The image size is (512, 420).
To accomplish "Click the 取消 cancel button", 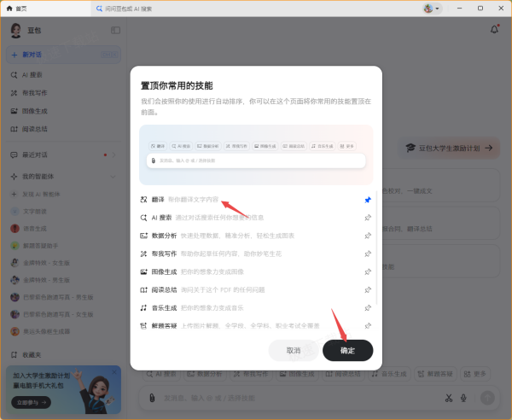I will pos(294,351).
